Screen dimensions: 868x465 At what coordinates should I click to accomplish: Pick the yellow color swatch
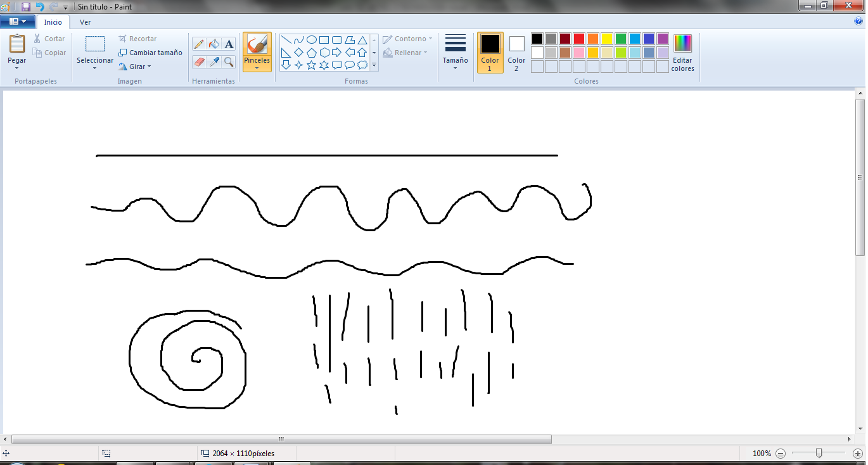(x=607, y=39)
